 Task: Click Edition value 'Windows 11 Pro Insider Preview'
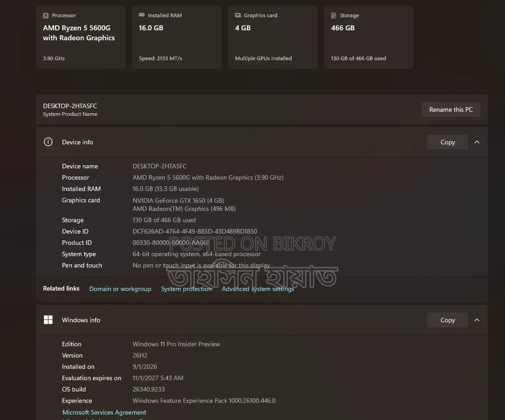[176, 344]
